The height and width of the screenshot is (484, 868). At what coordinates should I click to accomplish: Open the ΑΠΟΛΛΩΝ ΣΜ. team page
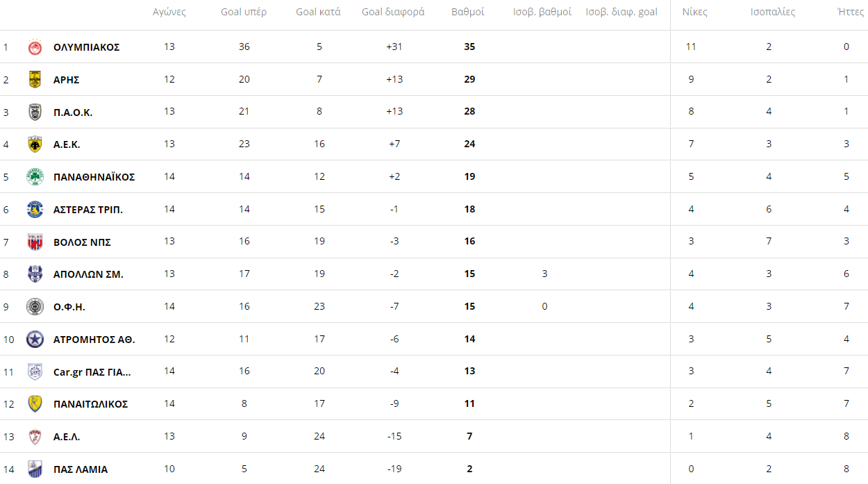88,274
